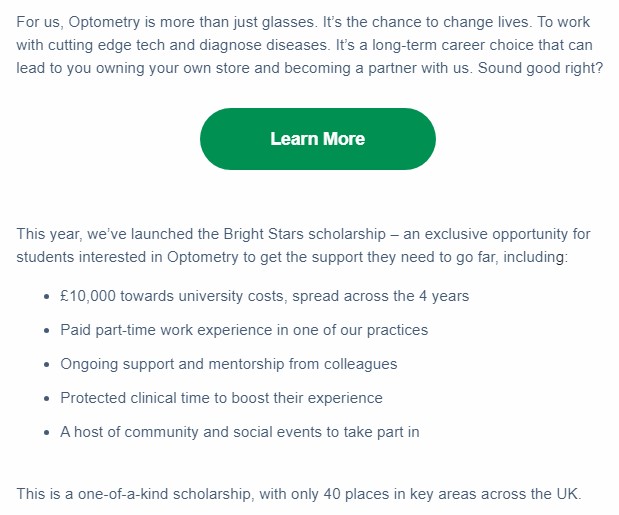Click the phrase "cutting edge tech"
Viewport: 619px width, 515px height.
[x=106, y=45]
